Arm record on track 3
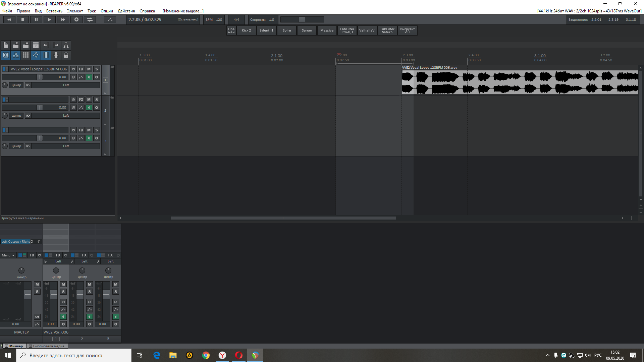This screenshot has height=362, width=644. [x=97, y=138]
